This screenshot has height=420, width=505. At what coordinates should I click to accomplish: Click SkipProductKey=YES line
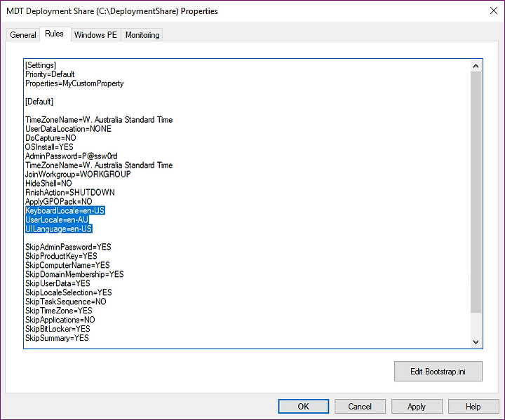tap(61, 256)
